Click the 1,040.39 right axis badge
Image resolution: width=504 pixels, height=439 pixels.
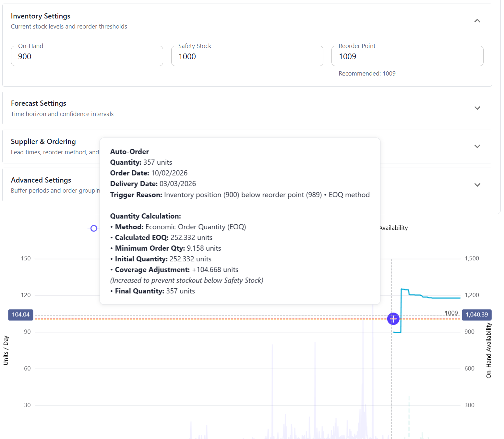(476, 315)
